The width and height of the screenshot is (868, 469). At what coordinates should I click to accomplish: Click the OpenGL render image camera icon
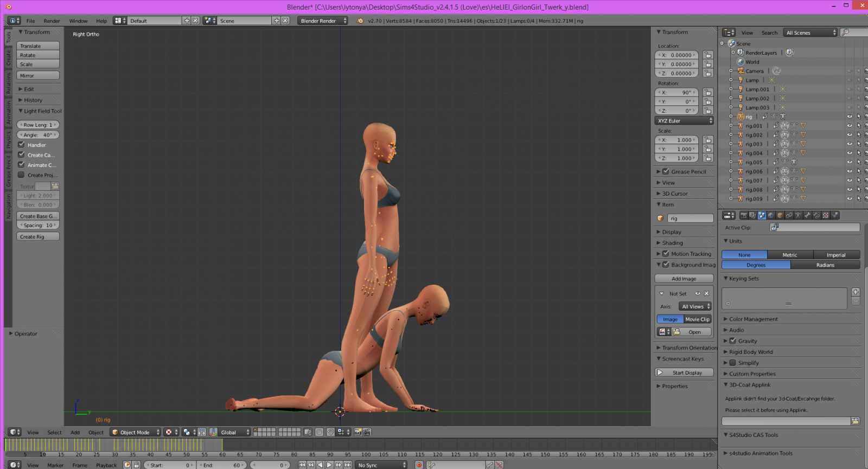(x=358, y=432)
